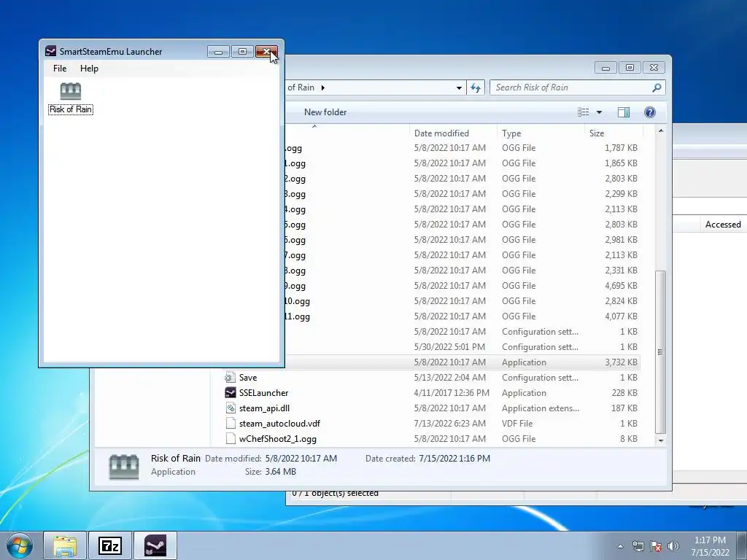
Task: Toggle the preview pane icon
Action: pyautogui.click(x=624, y=112)
